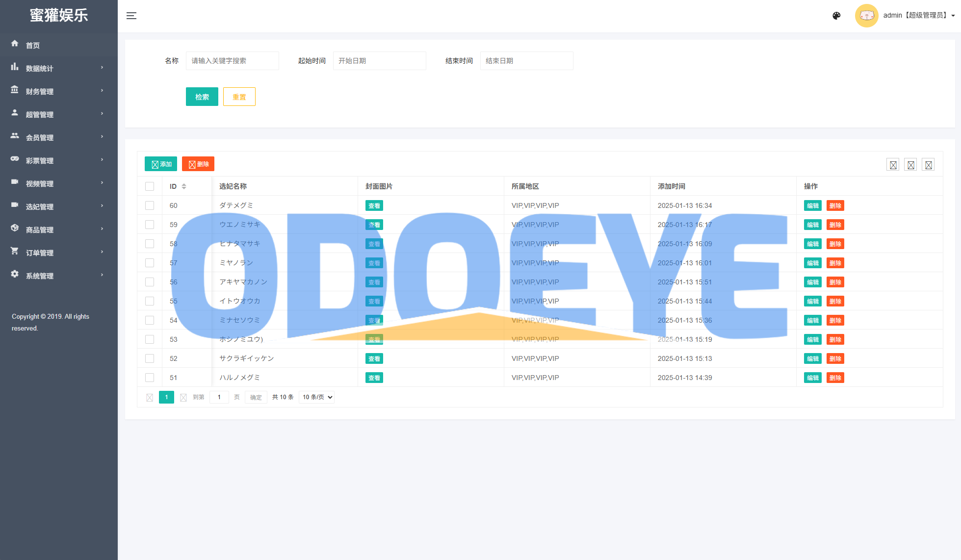Screen dimensions: 961x560
Task: Check the checkbox for row ID 51
Action: coord(150,378)
